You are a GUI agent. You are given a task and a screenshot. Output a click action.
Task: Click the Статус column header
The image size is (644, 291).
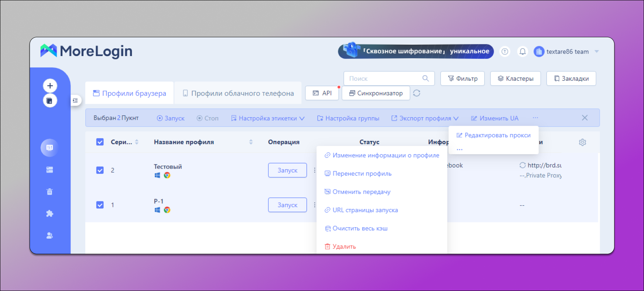click(x=369, y=142)
